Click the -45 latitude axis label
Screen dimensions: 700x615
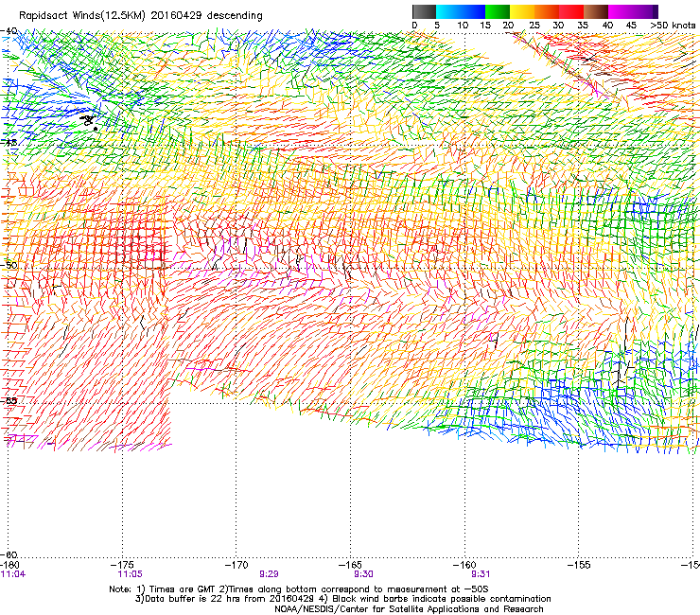(x=9, y=143)
